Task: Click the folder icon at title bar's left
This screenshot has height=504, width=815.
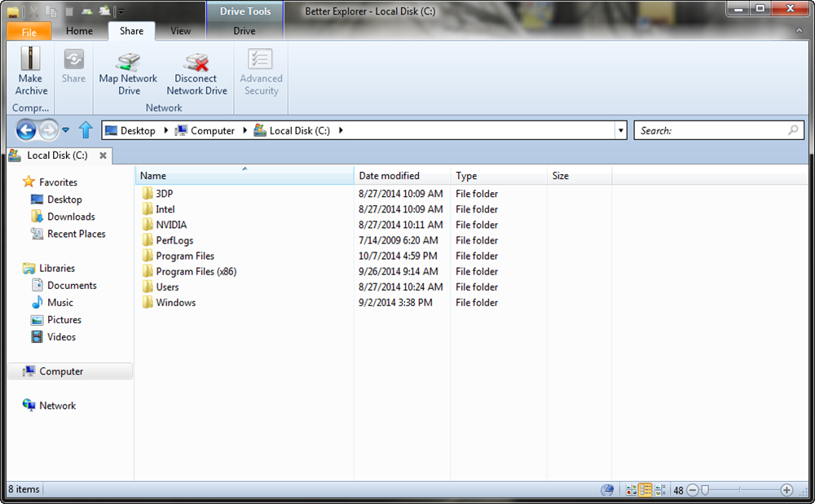Action: 13,11
